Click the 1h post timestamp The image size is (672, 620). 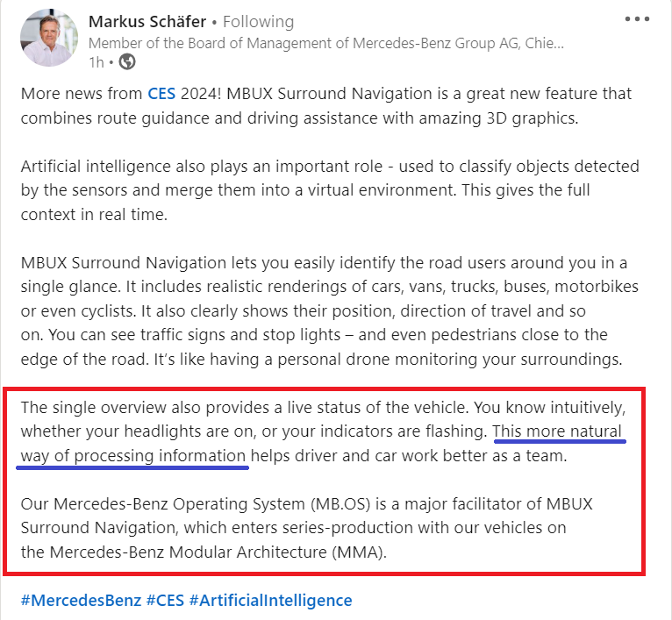pyautogui.click(x=96, y=62)
